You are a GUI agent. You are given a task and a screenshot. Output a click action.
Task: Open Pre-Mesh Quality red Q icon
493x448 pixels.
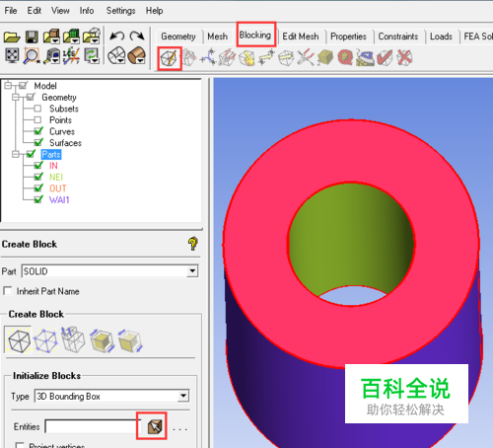tap(345, 57)
